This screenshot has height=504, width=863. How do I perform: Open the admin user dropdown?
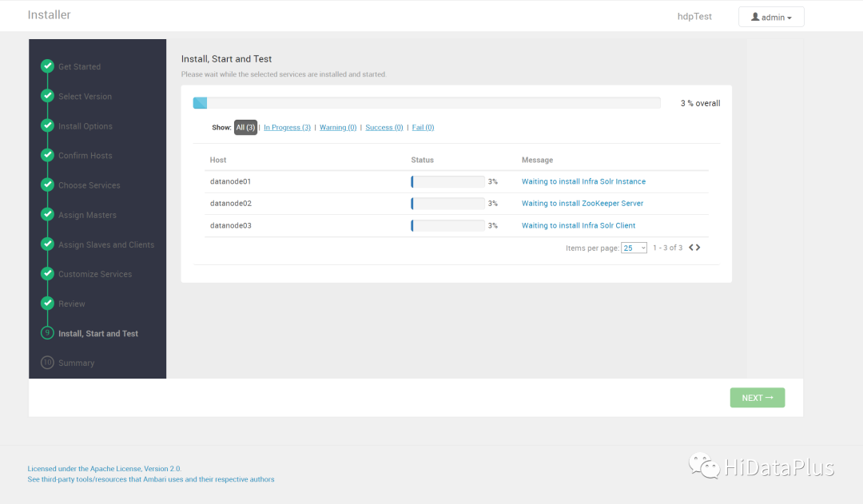pos(770,17)
